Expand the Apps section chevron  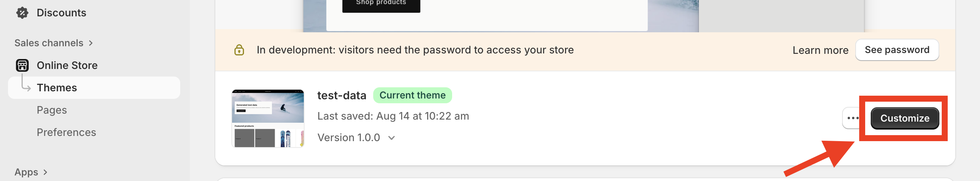pyautogui.click(x=45, y=172)
